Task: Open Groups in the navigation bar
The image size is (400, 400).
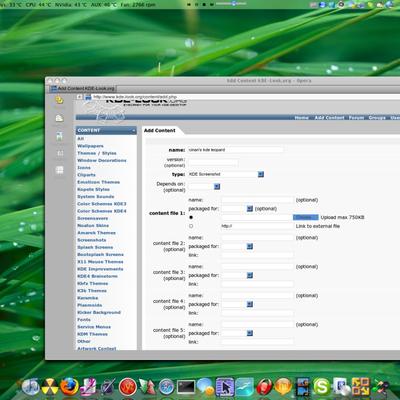Action: (377, 118)
